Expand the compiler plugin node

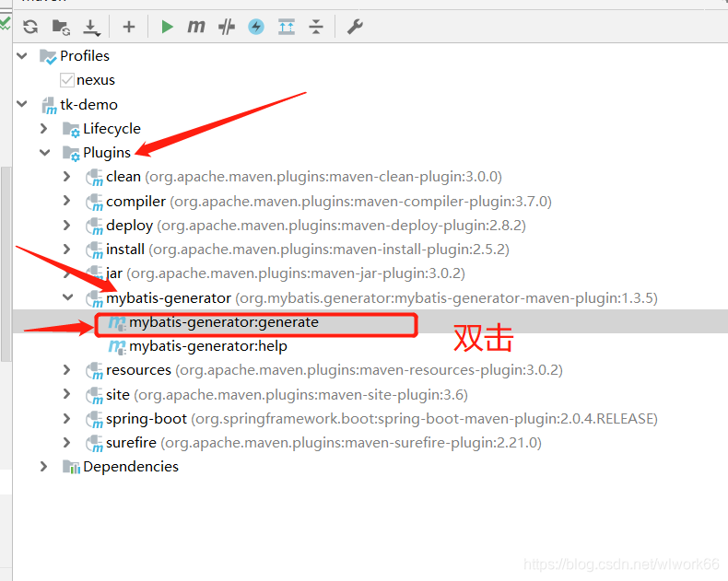67,201
